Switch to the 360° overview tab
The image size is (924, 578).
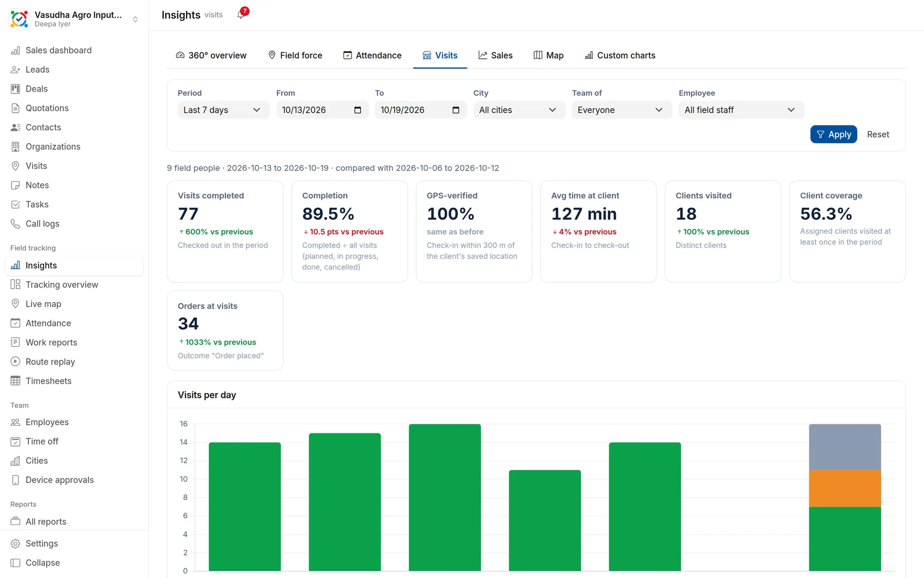coord(211,55)
